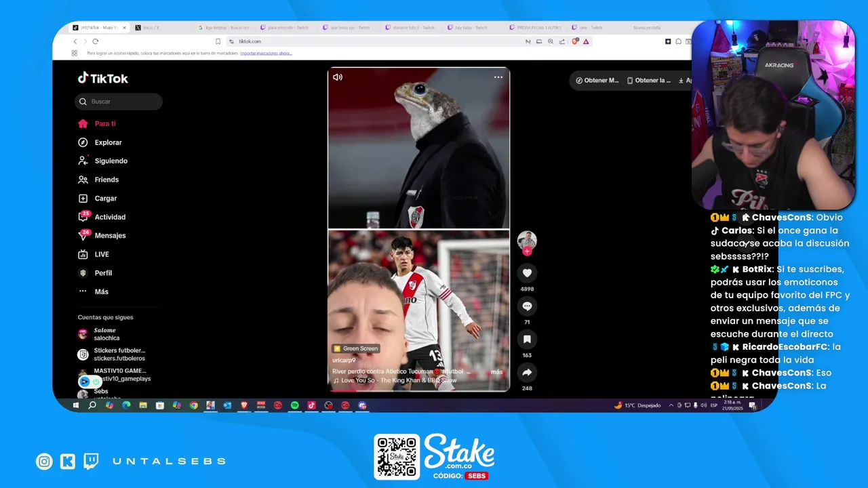
Task: Select the Para ti home icon
Action: 83,123
